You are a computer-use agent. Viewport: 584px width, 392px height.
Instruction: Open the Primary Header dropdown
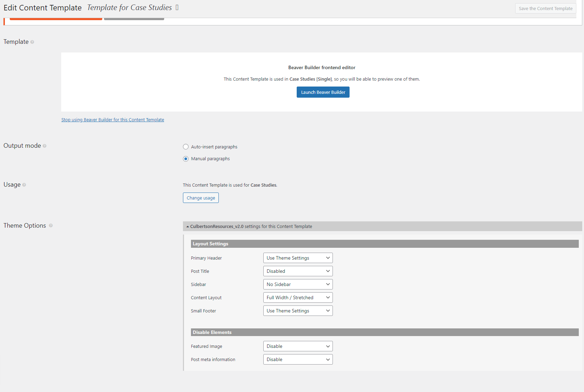click(298, 258)
